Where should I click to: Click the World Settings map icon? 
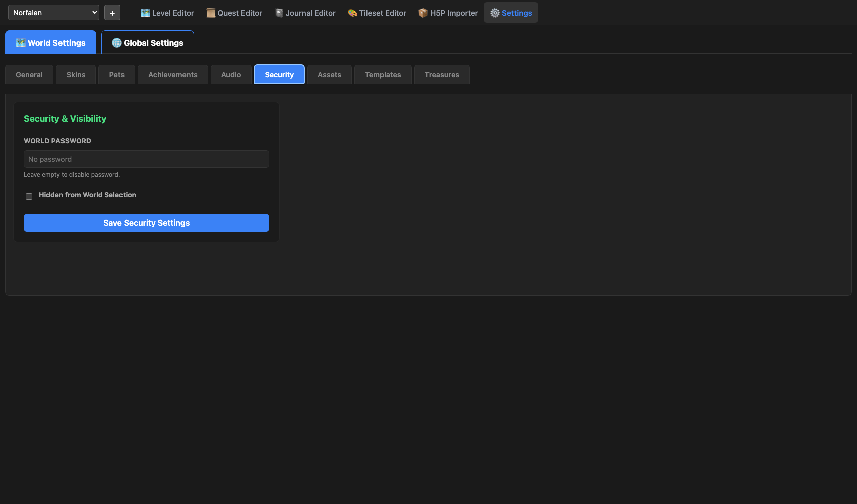(x=20, y=43)
